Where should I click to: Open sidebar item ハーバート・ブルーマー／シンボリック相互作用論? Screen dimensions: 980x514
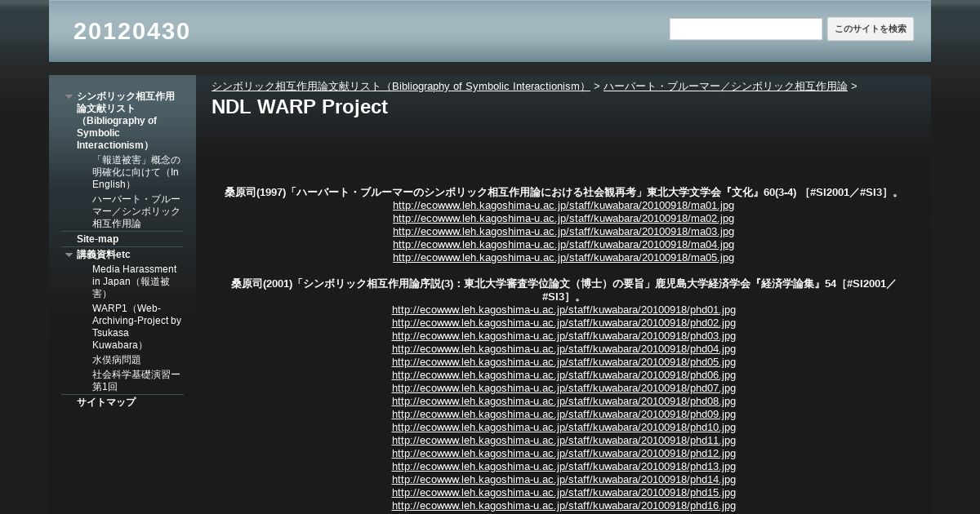136,211
